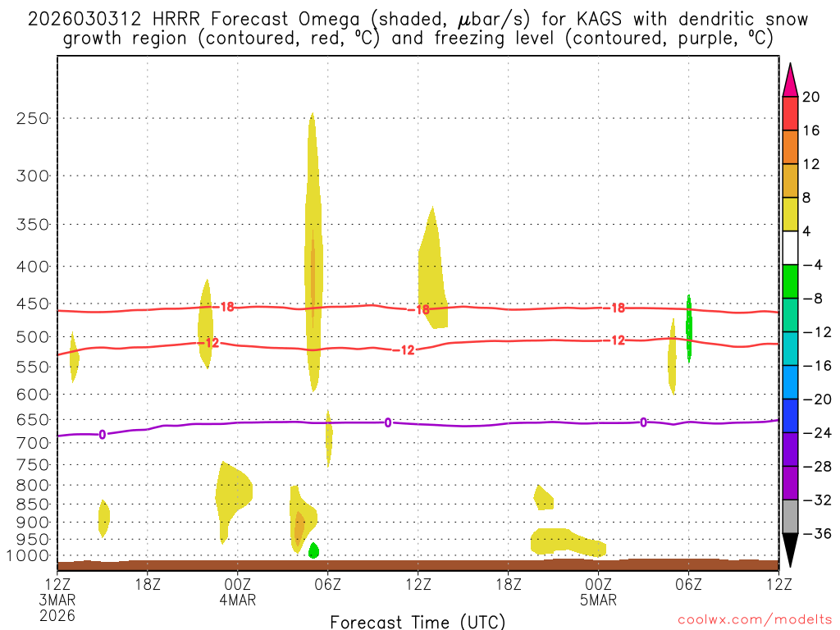Select the red 16 to 20 colorbar swatch

[790, 113]
